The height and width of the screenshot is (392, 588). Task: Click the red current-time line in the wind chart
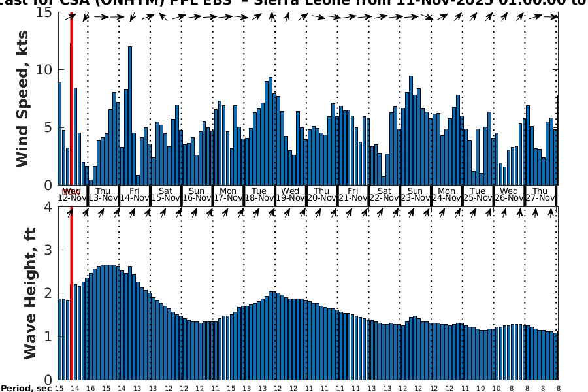71,98
